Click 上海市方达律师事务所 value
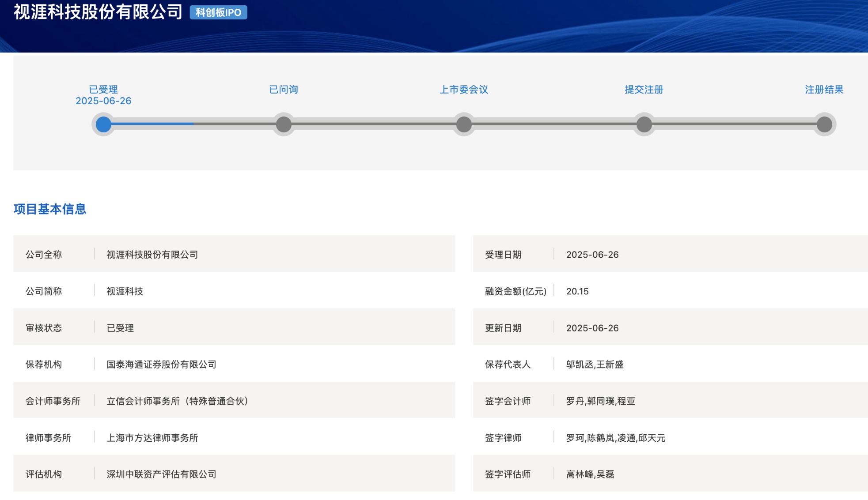 pos(152,438)
